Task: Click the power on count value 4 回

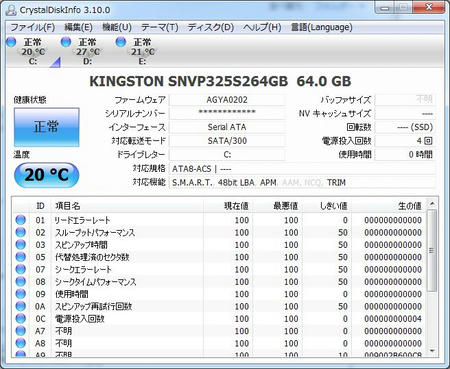Action: (405, 141)
